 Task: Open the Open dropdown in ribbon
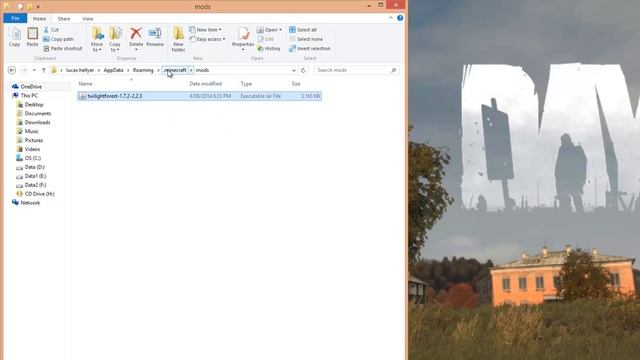(x=269, y=30)
